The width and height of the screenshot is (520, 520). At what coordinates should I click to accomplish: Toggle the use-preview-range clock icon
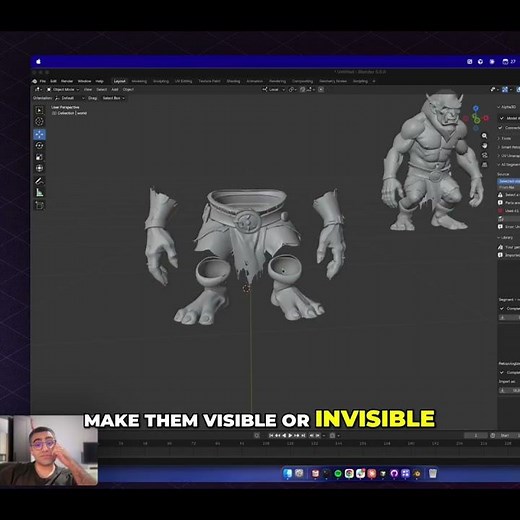coord(492,436)
